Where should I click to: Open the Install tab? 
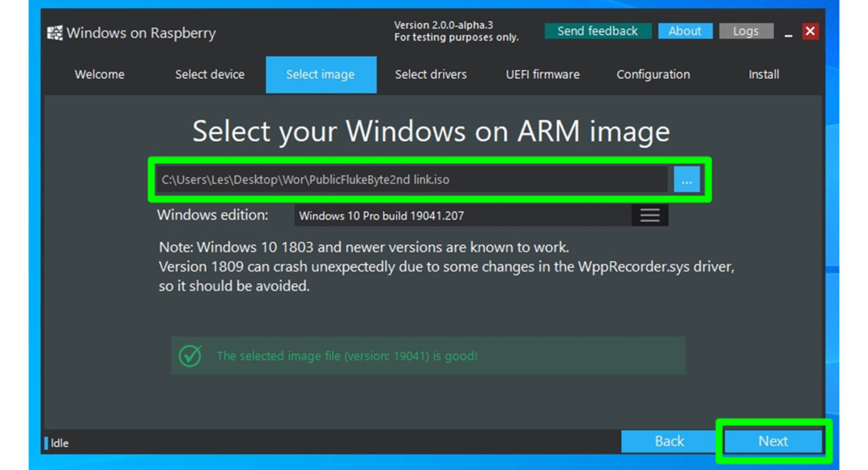click(x=764, y=75)
